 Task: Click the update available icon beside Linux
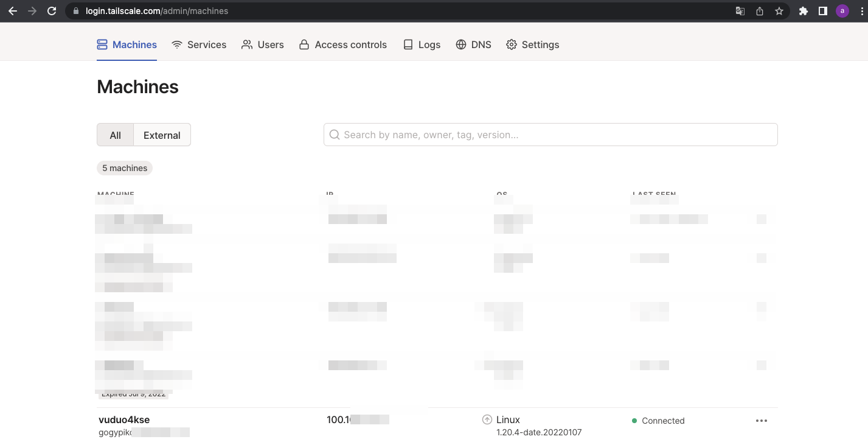(487, 419)
